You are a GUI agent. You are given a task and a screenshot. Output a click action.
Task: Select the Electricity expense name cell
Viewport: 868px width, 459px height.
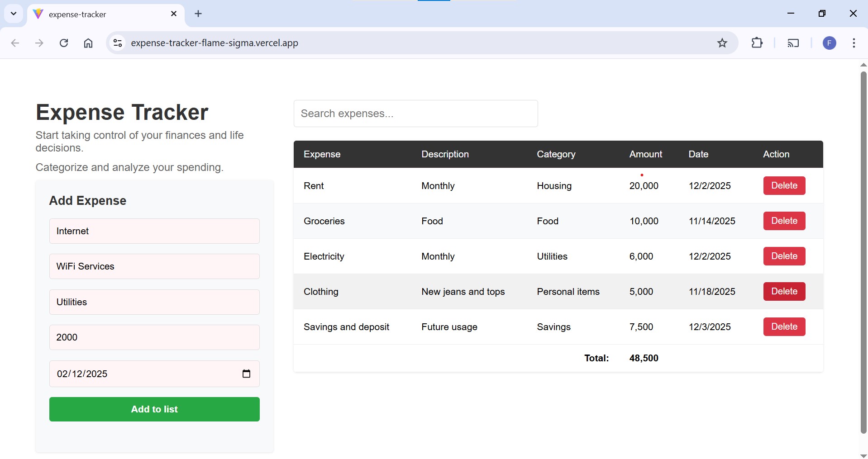coord(324,256)
